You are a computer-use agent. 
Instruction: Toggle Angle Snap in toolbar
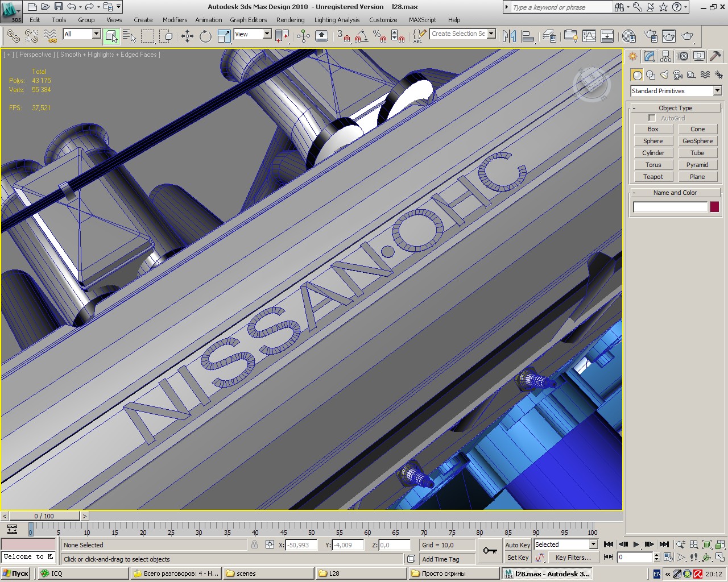coord(361,36)
